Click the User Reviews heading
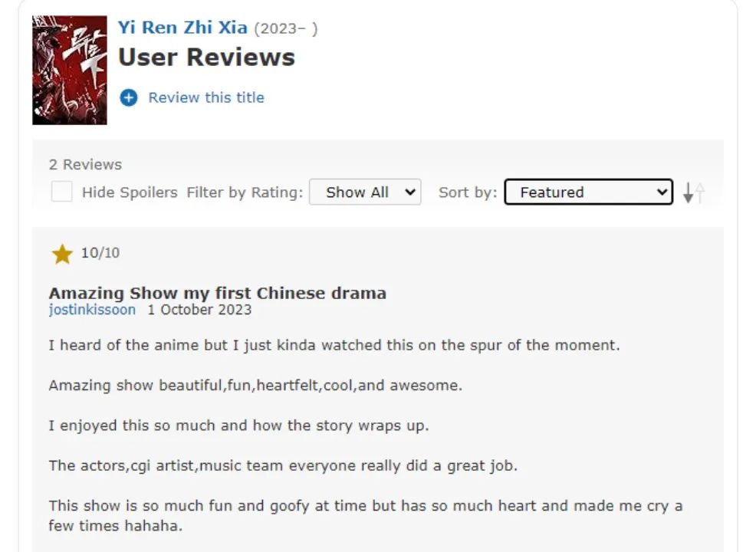Image resolution: width=756 pixels, height=552 pixels. pos(206,58)
